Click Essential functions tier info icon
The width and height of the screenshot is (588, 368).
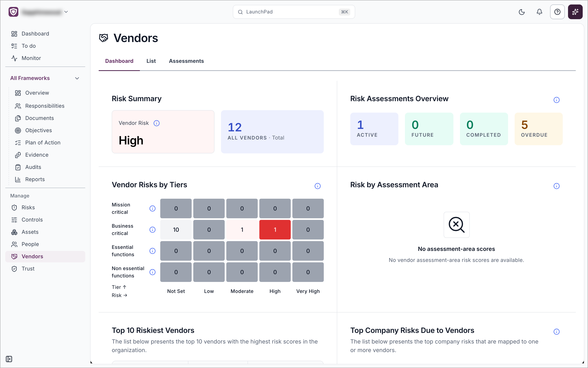[153, 251]
